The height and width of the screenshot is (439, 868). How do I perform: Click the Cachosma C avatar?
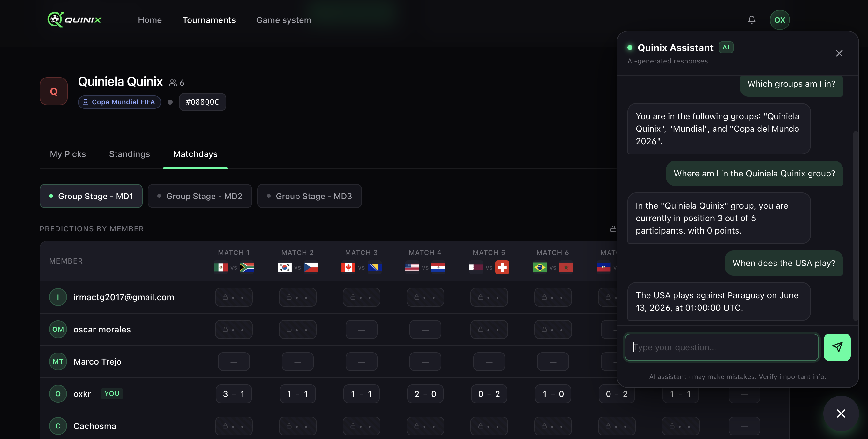coord(58,426)
